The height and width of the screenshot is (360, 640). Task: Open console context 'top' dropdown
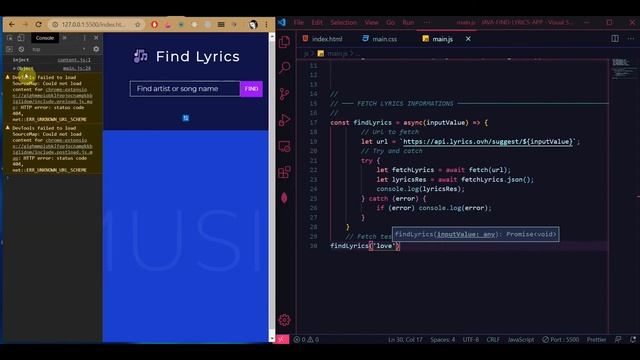[x=59, y=49]
